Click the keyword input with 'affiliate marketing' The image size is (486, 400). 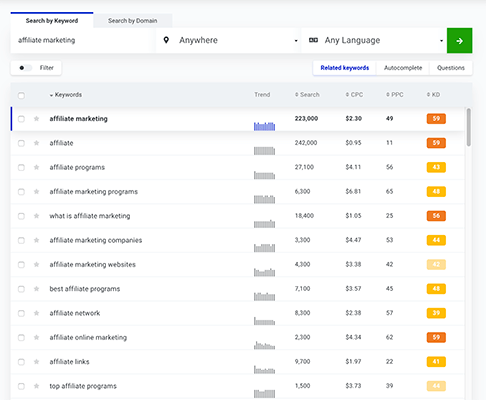tap(83, 40)
